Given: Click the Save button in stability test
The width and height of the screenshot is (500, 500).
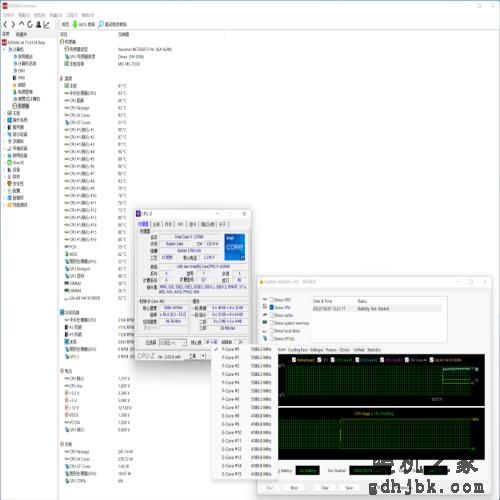Looking at the screenshot, I should (349, 488).
